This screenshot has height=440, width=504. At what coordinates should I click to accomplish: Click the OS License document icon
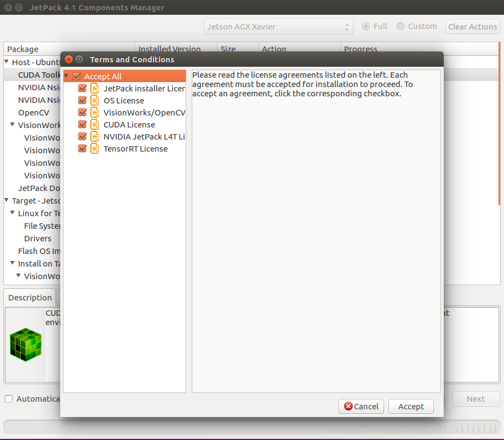(94, 101)
